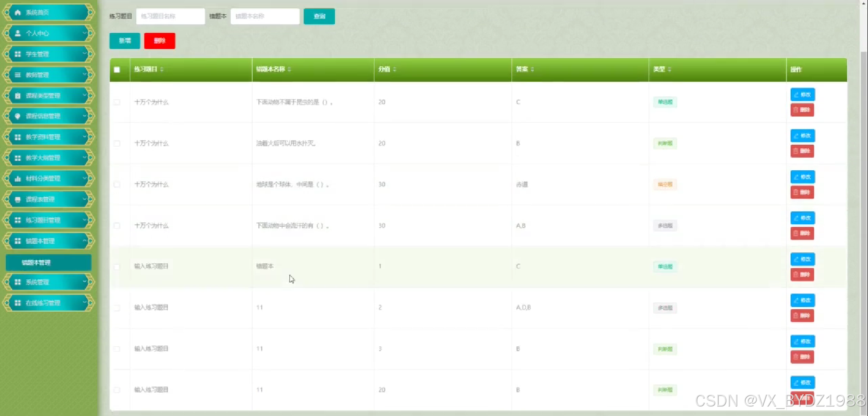The width and height of the screenshot is (868, 416).
Task: Check the row with answer A,D,B
Action: click(117, 308)
